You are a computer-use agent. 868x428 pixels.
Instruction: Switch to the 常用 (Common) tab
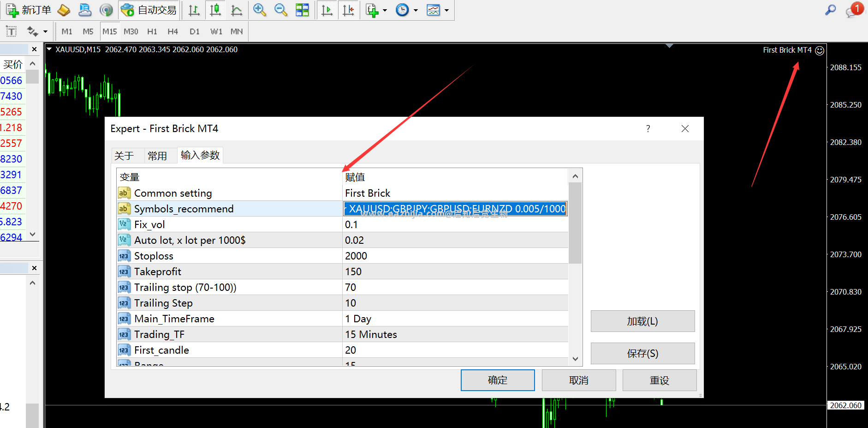click(x=157, y=156)
